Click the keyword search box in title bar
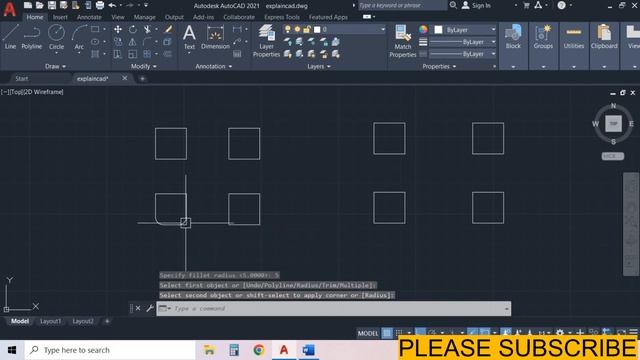Screen dimensions: 640x360 coord(402,5)
